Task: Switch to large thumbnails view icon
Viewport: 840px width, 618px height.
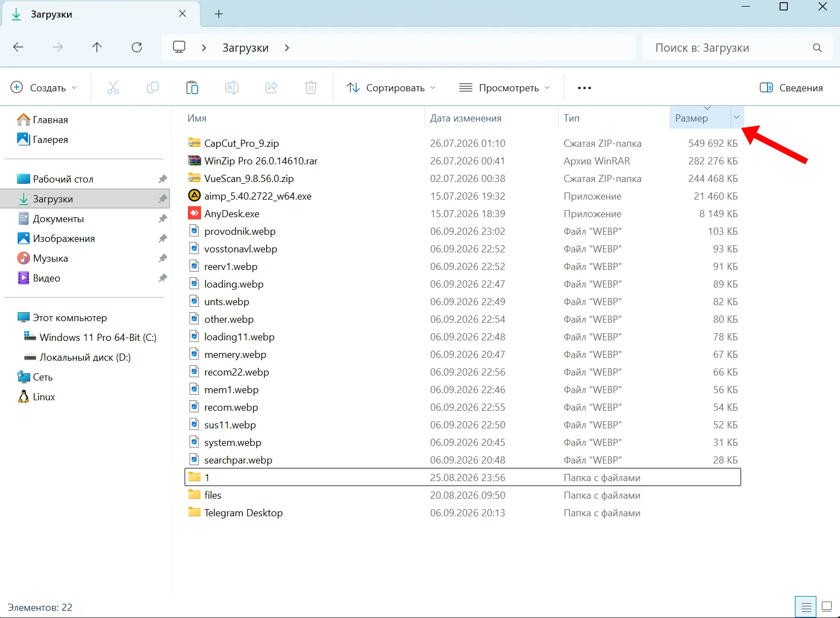Action: [827, 607]
